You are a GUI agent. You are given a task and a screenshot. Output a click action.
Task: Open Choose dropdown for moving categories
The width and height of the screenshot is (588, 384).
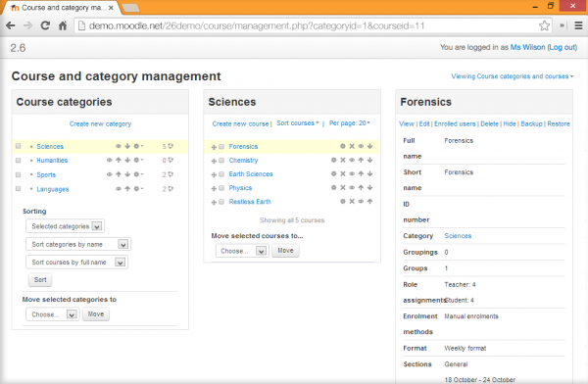tap(53, 314)
